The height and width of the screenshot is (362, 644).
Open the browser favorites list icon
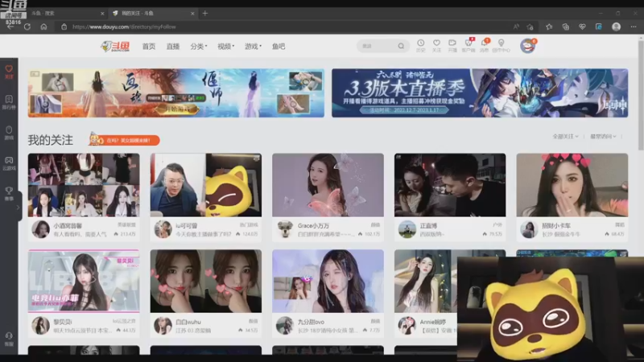tap(549, 27)
